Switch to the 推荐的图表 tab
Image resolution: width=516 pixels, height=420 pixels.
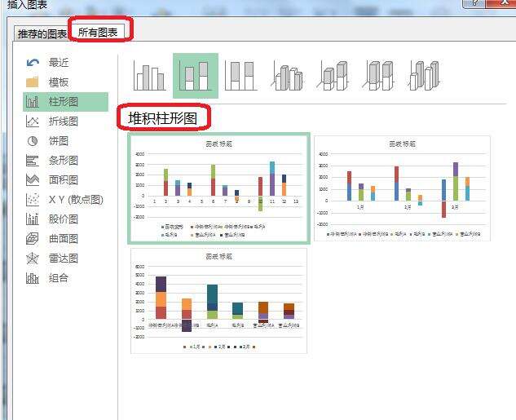pyautogui.click(x=42, y=33)
